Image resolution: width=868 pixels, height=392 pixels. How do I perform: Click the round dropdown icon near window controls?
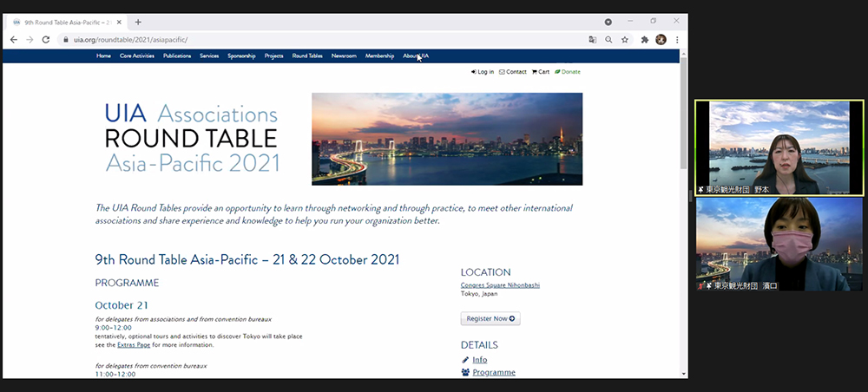(x=608, y=23)
